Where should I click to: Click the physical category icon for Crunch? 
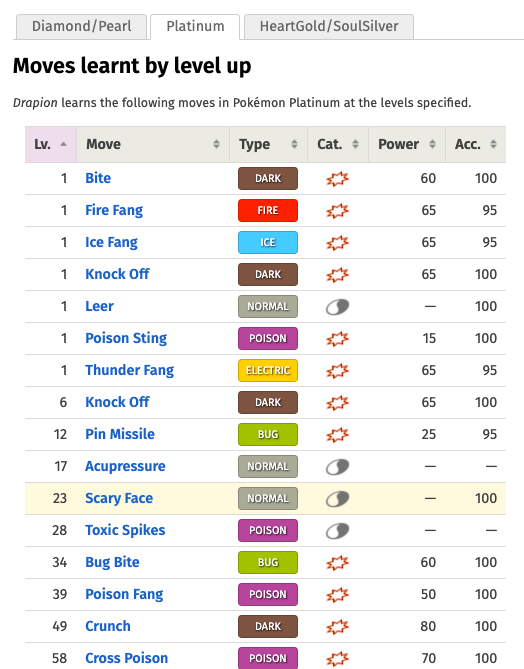click(338, 626)
